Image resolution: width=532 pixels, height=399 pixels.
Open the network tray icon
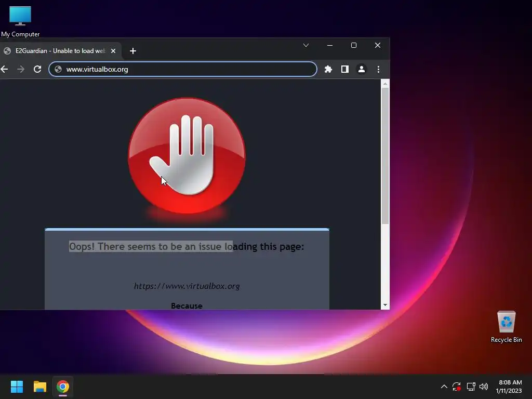[471, 387]
